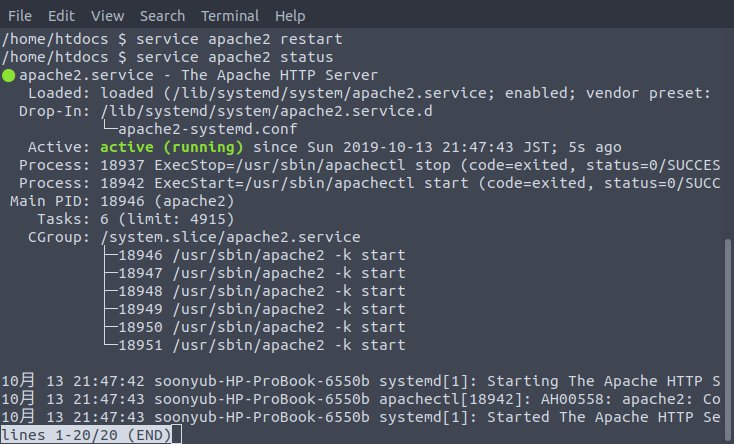Click process 18951 in the CGroup tree

(x=261, y=345)
